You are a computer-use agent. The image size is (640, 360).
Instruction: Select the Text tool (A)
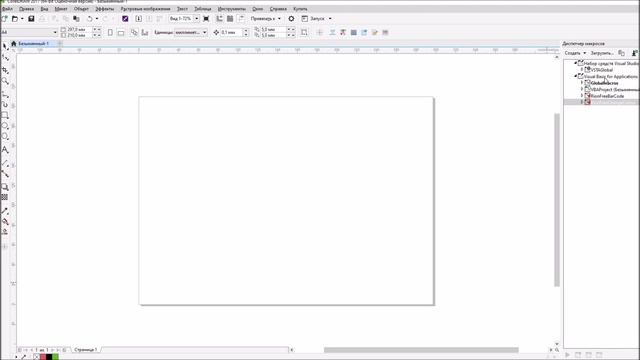point(5,150)
